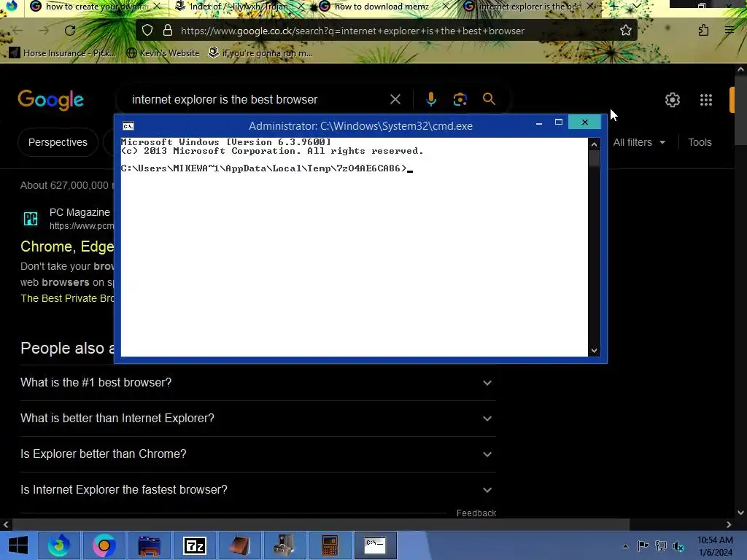Click the Feedback link

click(x=476, y=513)
